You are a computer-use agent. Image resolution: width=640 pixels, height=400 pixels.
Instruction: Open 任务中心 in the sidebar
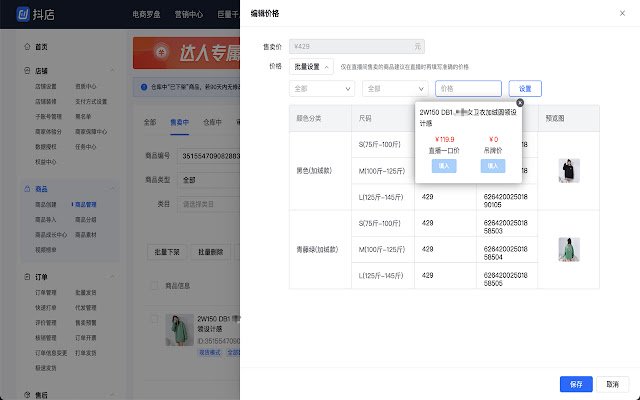coord(85,147)
